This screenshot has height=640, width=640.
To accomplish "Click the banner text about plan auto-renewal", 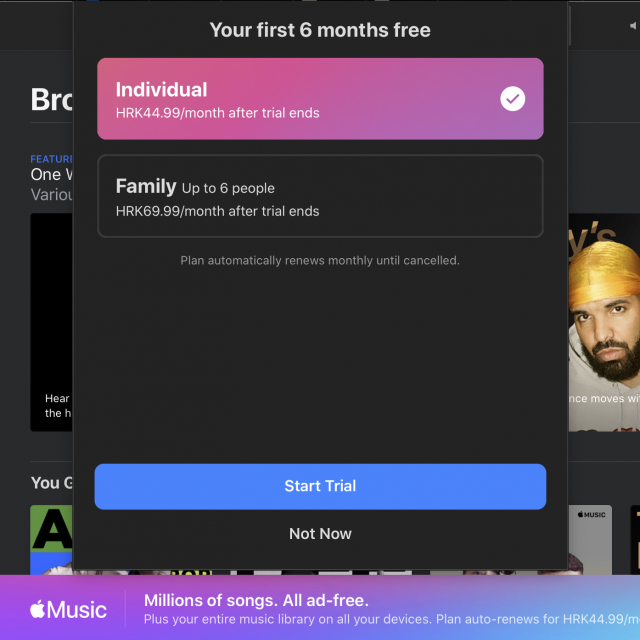I will pyautogui.click(x=392, y=619).
